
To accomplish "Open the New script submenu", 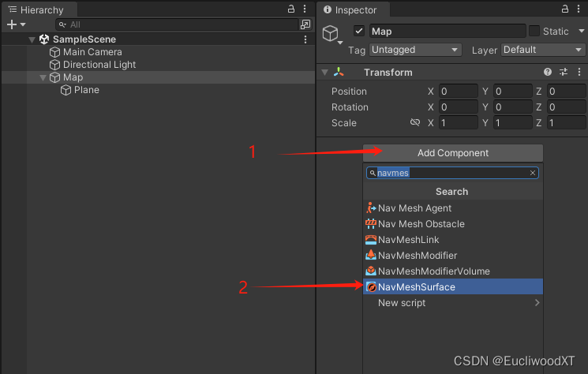I will (x=453, y=303).
